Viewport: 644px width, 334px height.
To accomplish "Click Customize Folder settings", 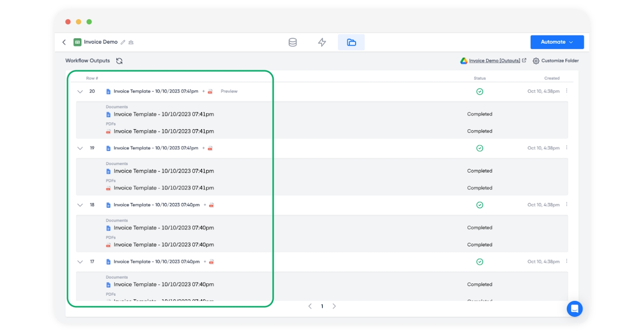I will coord(556,61).
